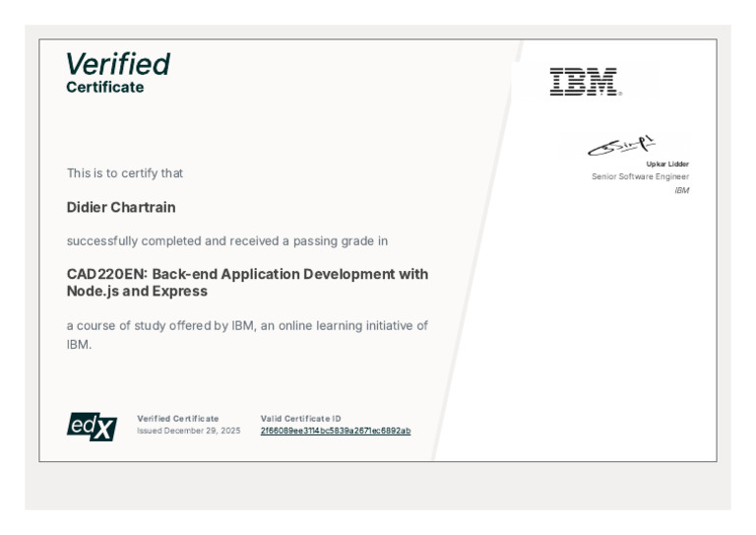Click the 'Certificate' subheading under Verified

[x=105, y=87]
